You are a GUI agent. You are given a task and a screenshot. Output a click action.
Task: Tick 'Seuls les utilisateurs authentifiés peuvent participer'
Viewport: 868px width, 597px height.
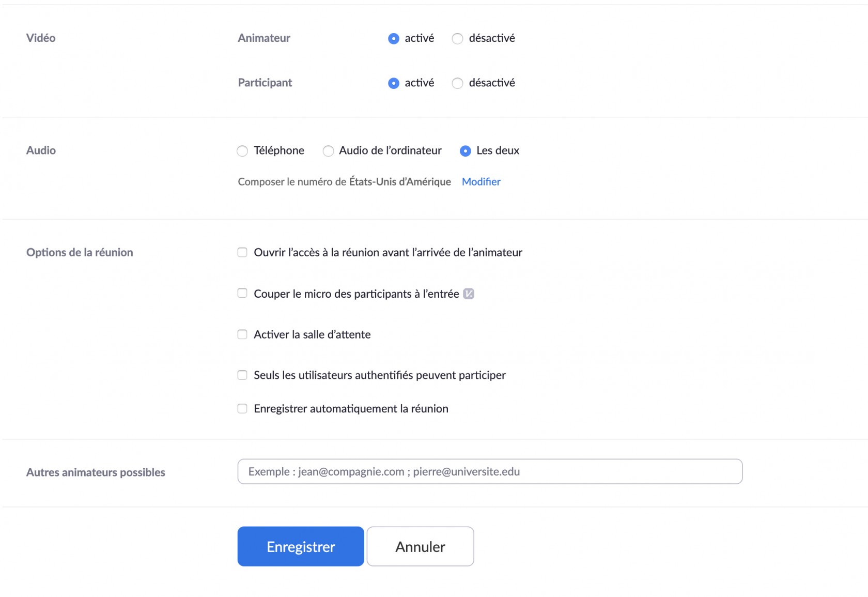point(242,375)
